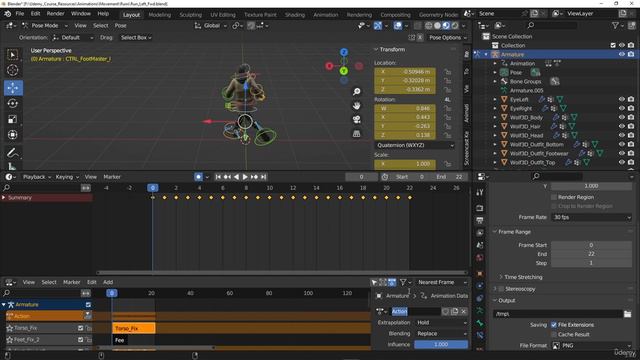Screen dimensions: 640x360
Task: Select the Select Box tool in viewport toolbar
Action: [x=13, y=55]
